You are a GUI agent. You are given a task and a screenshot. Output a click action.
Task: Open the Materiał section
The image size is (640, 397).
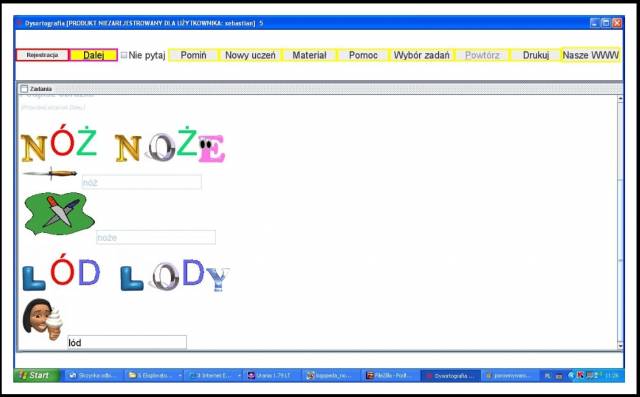[x=309, y=55]
